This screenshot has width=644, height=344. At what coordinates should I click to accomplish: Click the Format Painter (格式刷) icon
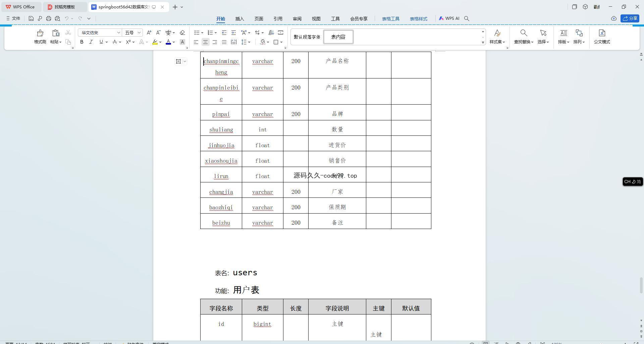point(40,33)
